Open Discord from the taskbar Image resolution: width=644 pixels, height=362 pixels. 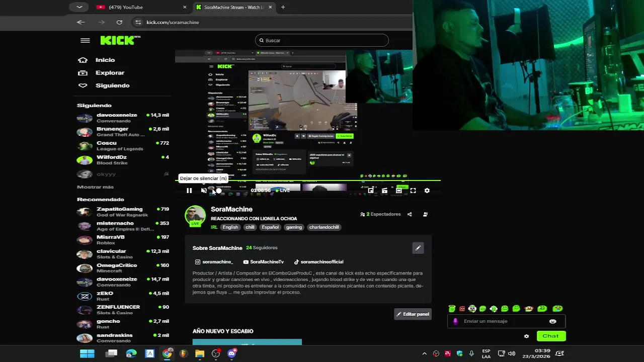232,353
